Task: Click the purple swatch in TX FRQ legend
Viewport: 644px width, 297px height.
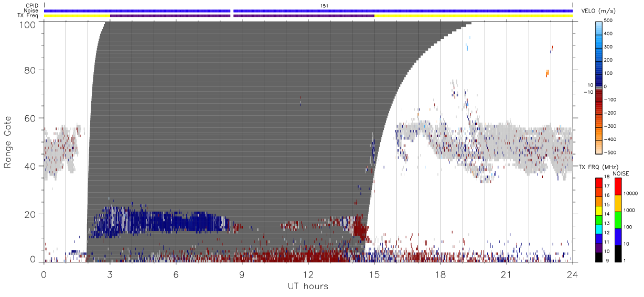Action: pos(599,247)
